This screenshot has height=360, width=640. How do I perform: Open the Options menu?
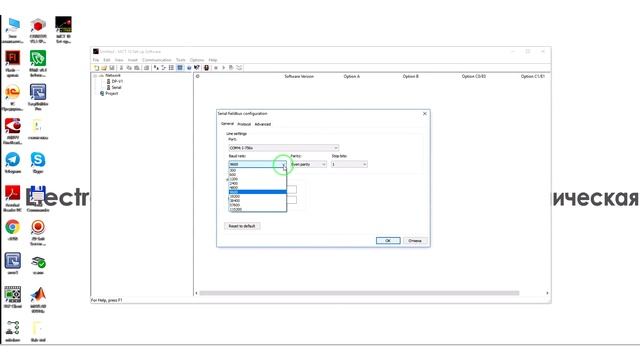point(197,60)
